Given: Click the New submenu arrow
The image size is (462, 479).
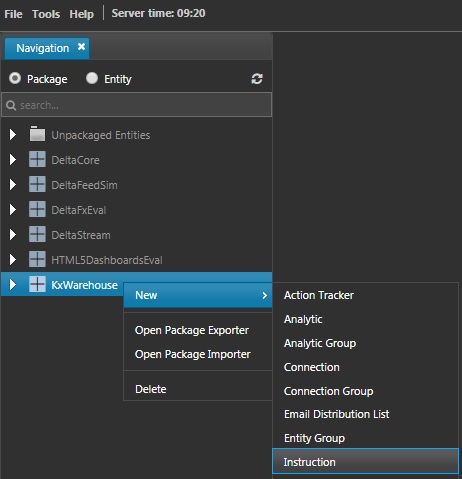Looking at the screenshot, I should tap(264, 295).
